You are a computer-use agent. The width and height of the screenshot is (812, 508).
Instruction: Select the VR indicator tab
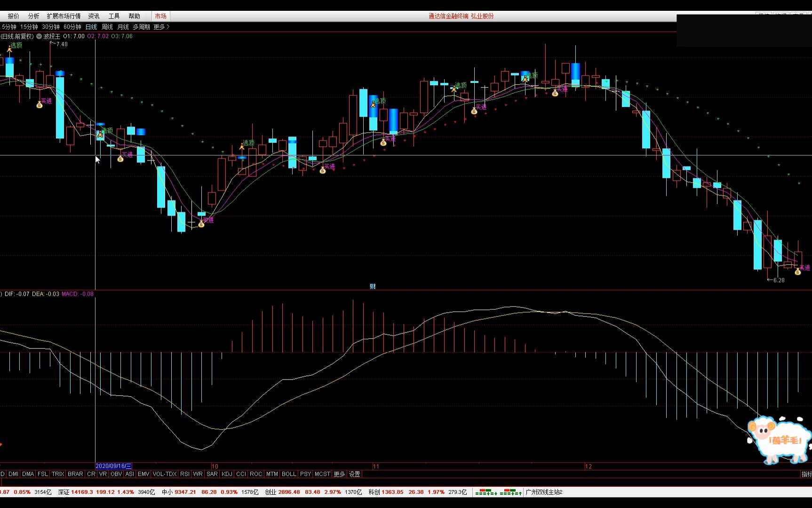(x=103, y=474)
